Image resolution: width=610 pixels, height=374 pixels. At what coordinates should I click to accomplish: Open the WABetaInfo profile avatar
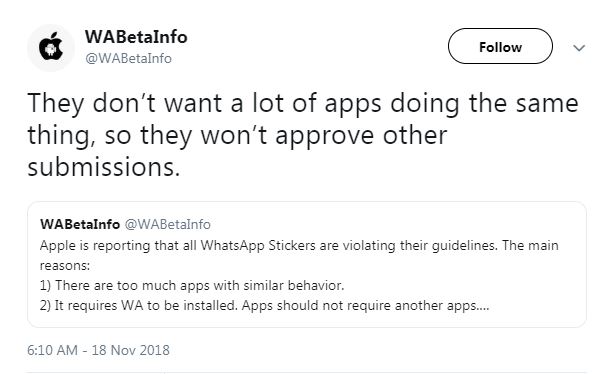(51, 48)
